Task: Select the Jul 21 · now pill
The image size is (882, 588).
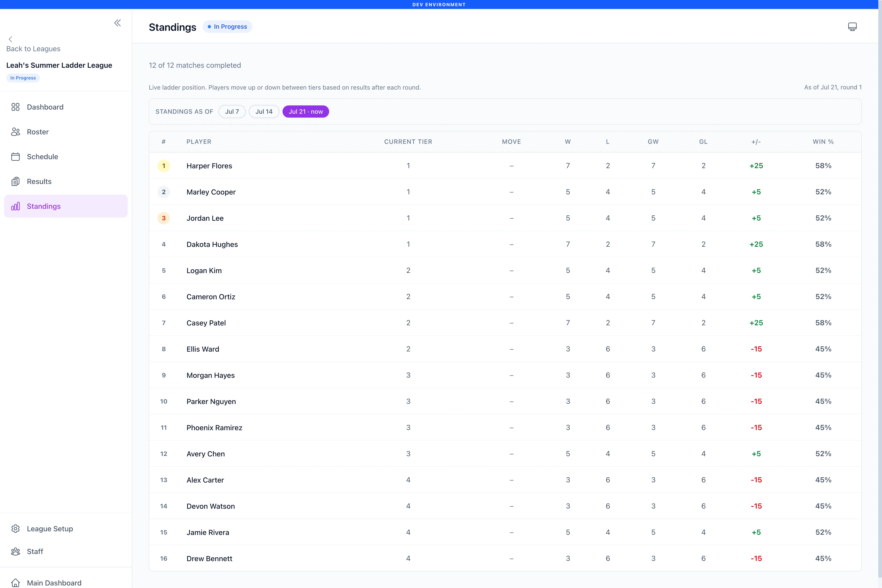Action: click(306, 111)
